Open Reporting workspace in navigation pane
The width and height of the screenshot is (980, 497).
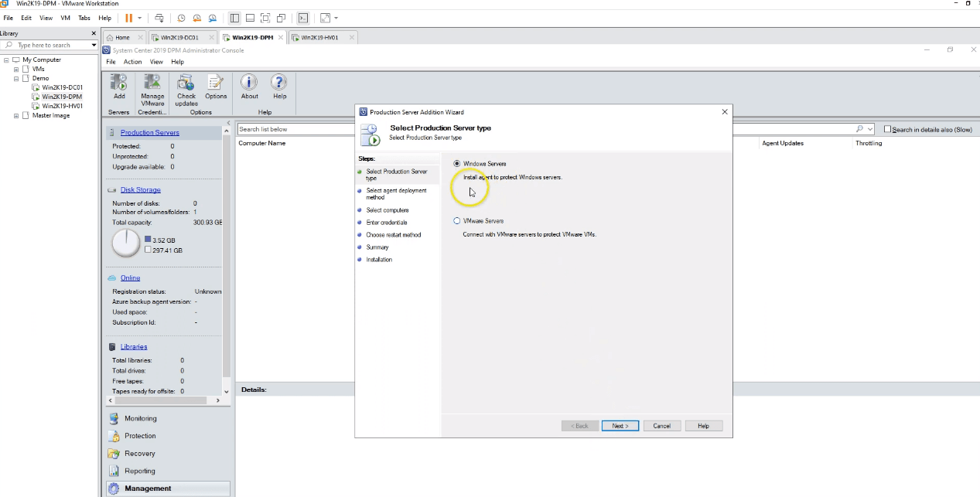140,471
